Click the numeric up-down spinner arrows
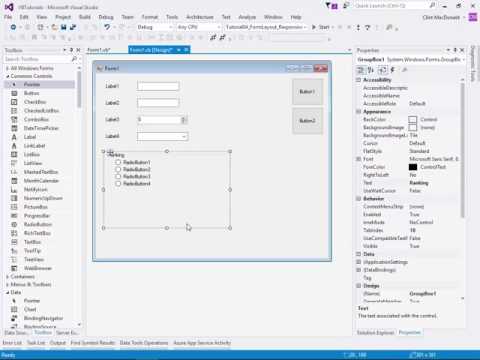 tap(184, 120)
